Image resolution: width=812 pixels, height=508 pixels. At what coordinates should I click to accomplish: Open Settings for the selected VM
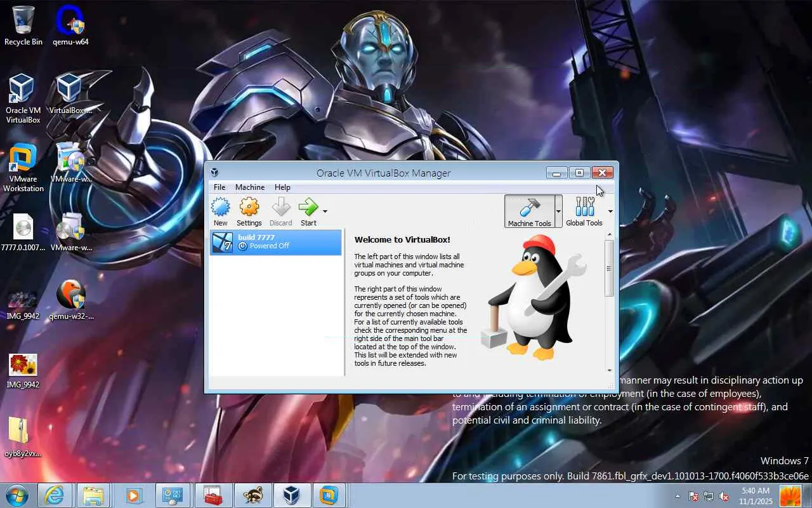click(x=249, y=211)
